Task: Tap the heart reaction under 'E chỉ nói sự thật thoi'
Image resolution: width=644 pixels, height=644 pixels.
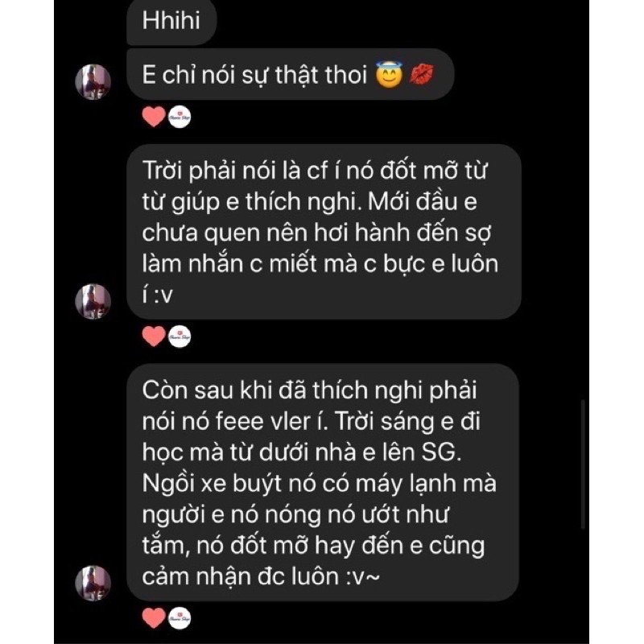Action: point(154,116)
